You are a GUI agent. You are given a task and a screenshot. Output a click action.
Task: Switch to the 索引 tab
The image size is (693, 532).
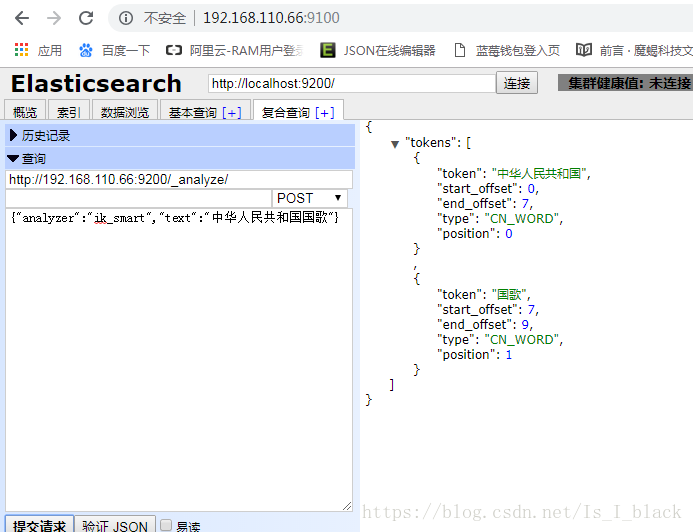tap(69, 110)
